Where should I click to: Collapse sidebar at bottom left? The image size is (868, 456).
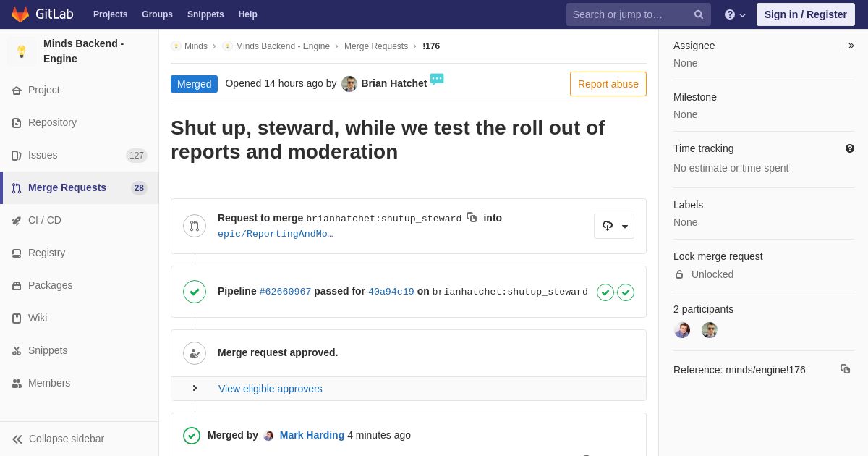(x=58, y=439)
